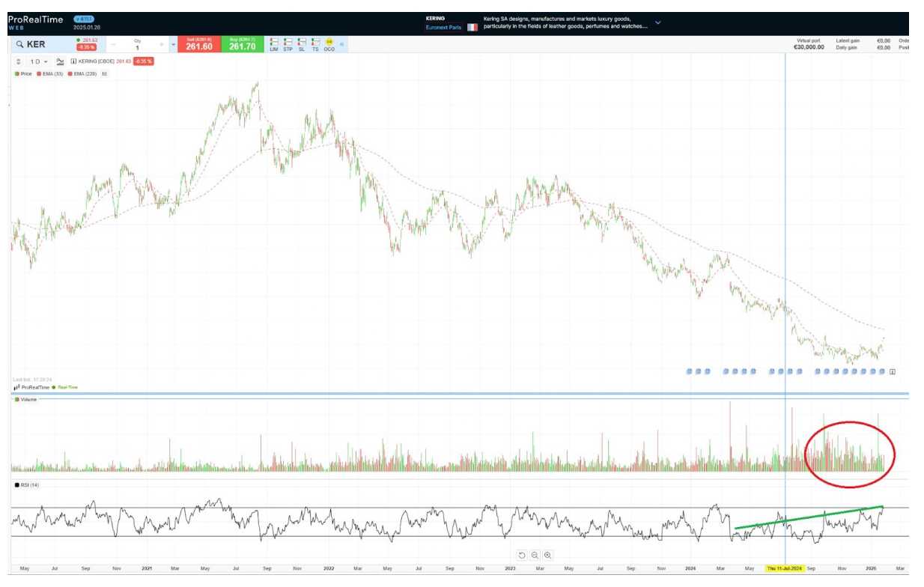Image resolution: width=924 pixels, height=587 pixels.
Task: Click the TS trailing stop icon
Action: pos(315,43)
